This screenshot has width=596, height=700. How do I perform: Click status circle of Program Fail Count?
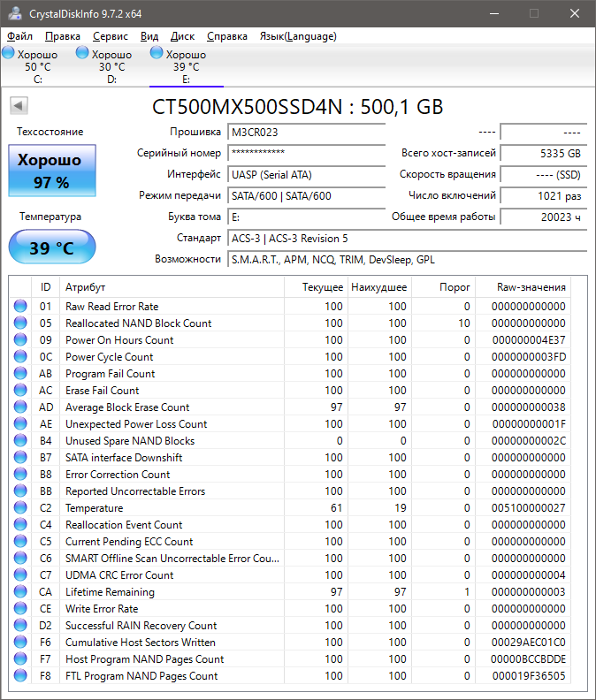[20, 373]
